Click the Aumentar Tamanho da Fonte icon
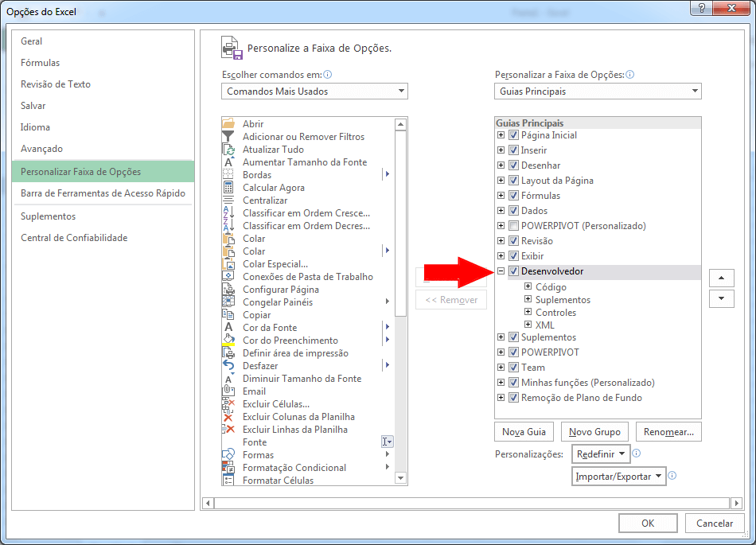Image resolution: width=756 pixels, height=545 pixels. (x=228, y=162)
